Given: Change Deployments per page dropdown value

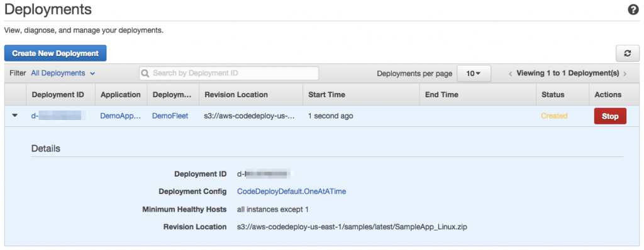Looking at the screenshot, I should pos(473,73).
